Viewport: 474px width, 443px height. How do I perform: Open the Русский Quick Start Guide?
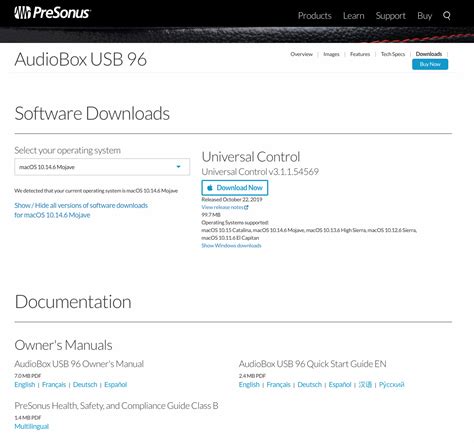pyautogui.click(x=392, y=385)
